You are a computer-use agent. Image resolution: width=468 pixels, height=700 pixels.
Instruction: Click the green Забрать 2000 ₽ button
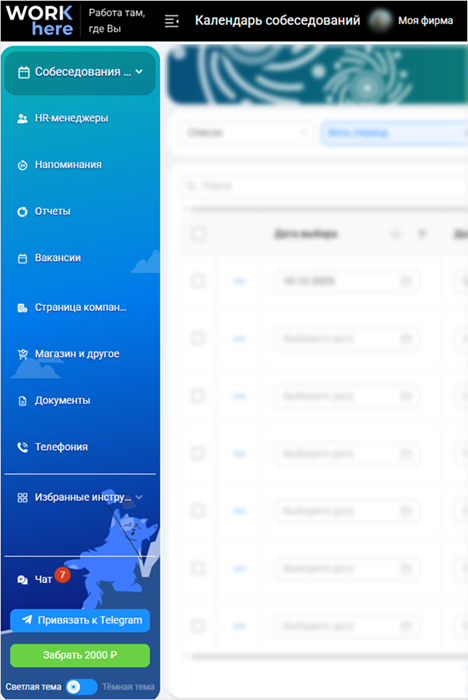point(80,655)
